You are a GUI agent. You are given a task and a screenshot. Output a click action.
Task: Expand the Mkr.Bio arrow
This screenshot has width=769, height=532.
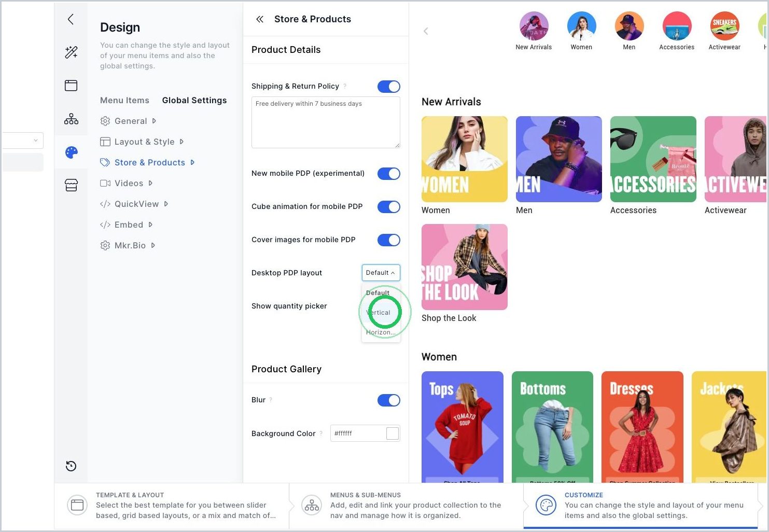[x=153, y=245]
